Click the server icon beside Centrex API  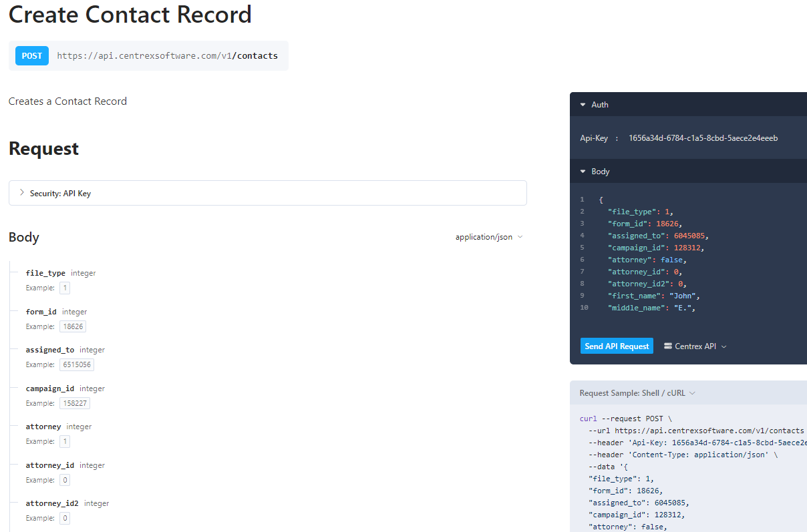click(x=668, y=346)
